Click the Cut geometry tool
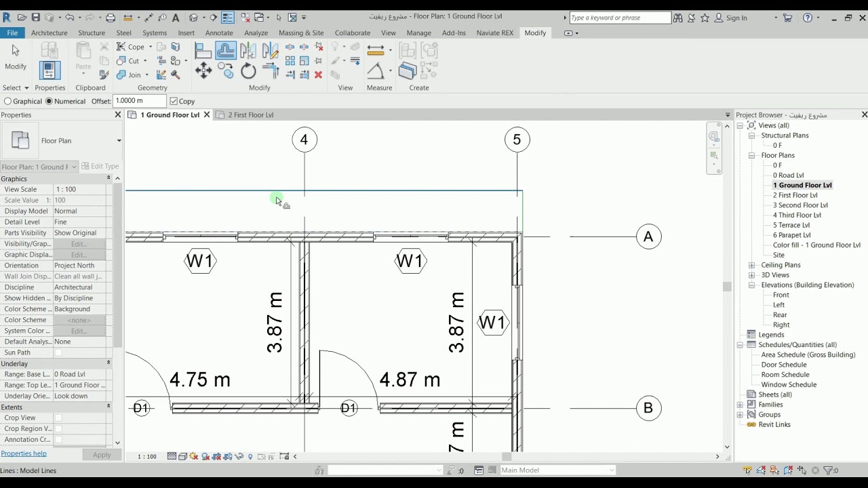The width and height of the screenshot is (868, 488). pos(129,60)
